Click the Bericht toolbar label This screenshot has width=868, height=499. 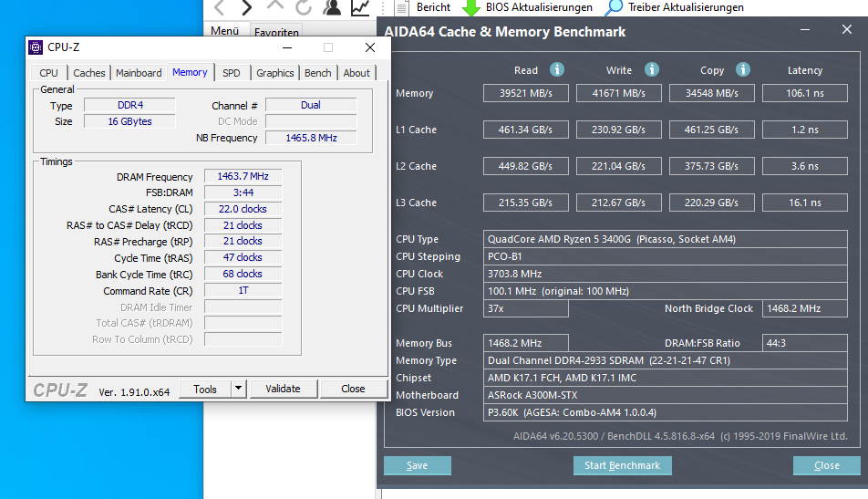click(x=433, y=7)
